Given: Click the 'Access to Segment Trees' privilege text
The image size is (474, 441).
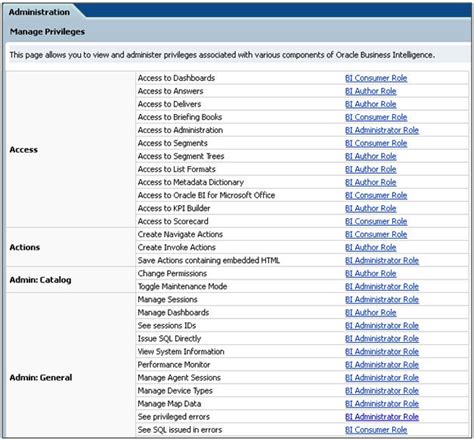Looking at the screenshot, I should coord(181,156).
